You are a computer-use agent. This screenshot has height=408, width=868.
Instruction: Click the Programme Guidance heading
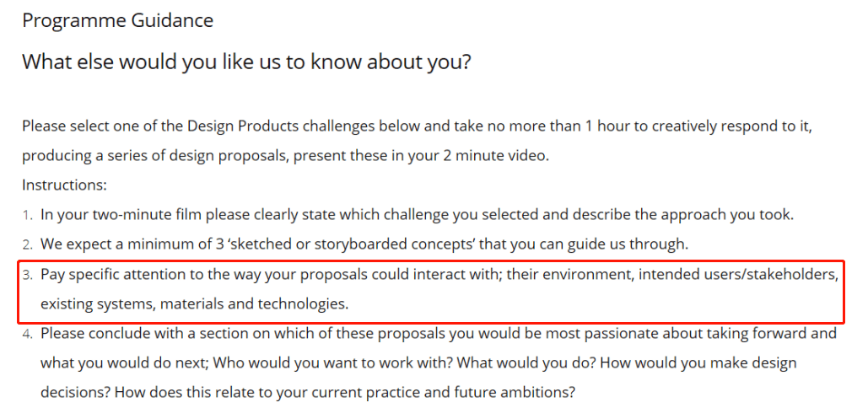[117, 21]
